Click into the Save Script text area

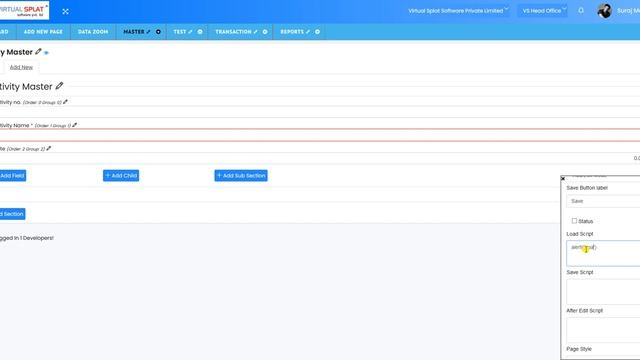[x=603, y=292]
